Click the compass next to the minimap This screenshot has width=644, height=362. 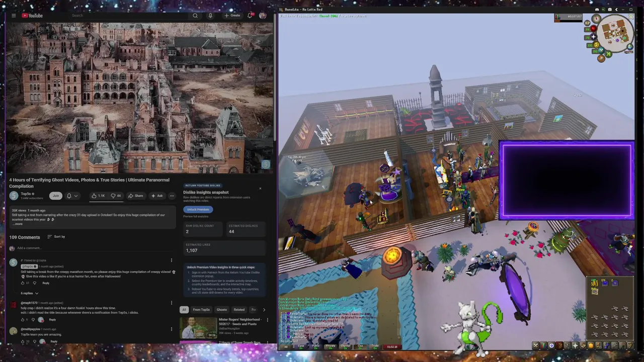[x=596, y=19]
